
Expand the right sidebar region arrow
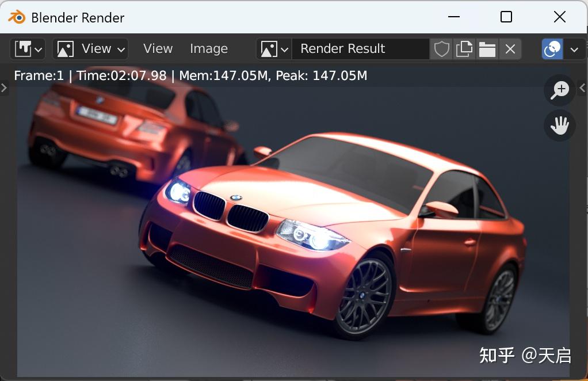click(582, 87)
